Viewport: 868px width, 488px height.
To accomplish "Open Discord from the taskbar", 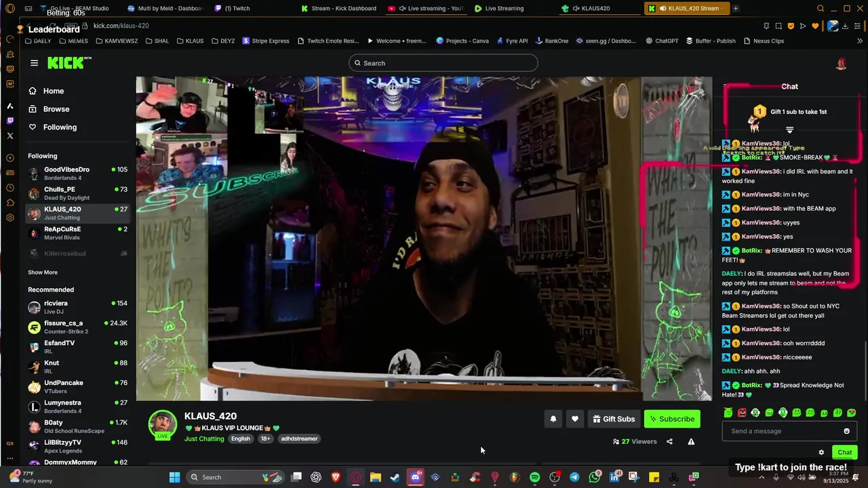I will [415, 477].
